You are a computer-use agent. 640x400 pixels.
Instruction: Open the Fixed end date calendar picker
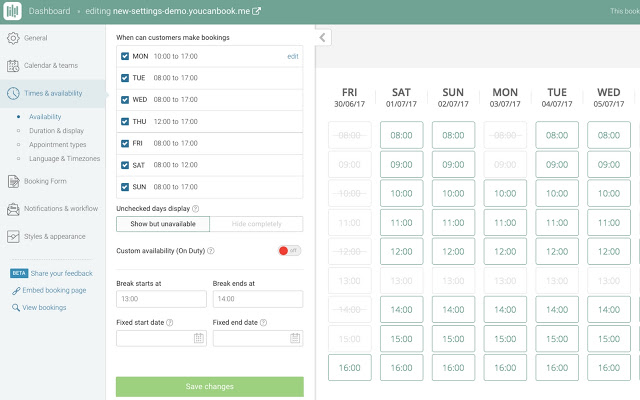[x=295, y=338]
